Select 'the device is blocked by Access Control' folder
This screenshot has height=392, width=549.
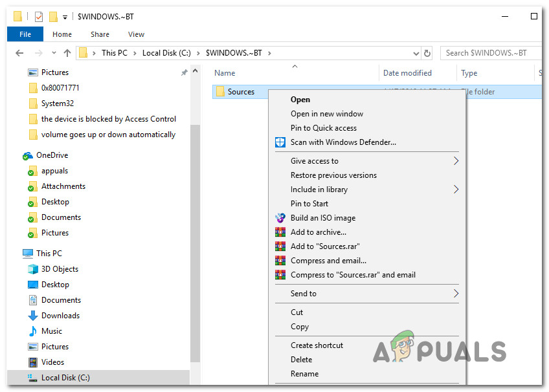click(x=109, y=119)
